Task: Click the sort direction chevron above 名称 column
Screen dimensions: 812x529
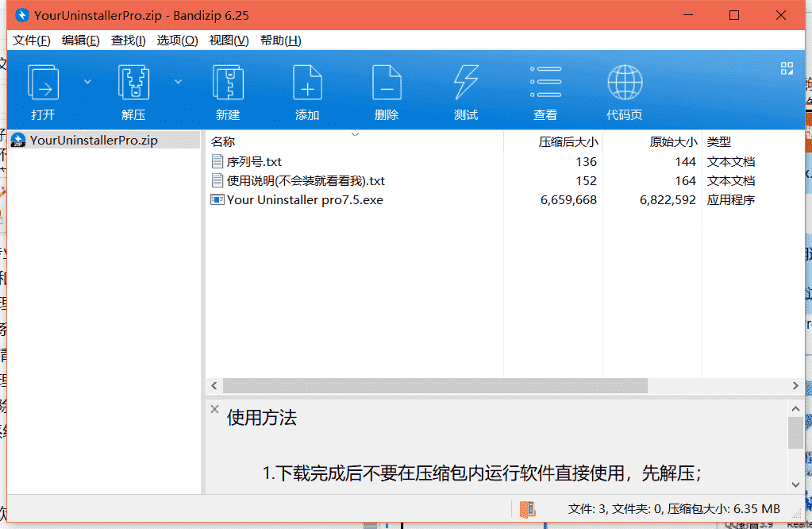Action: pyautogui.click(x=355, y=135)
